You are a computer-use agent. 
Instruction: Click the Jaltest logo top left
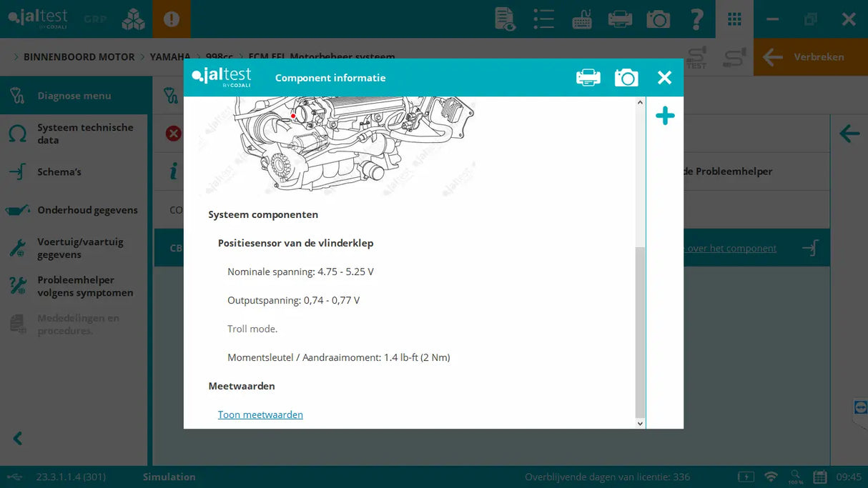pyautogui.click(x=38, y=19)
